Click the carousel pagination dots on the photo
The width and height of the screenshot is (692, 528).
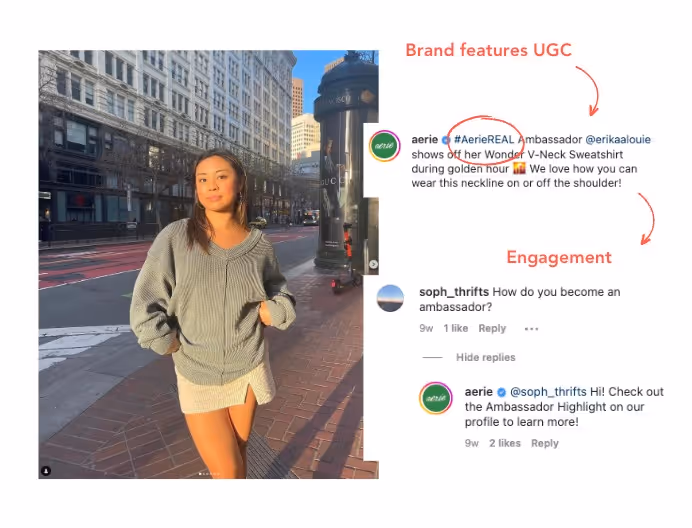point(209,474)
